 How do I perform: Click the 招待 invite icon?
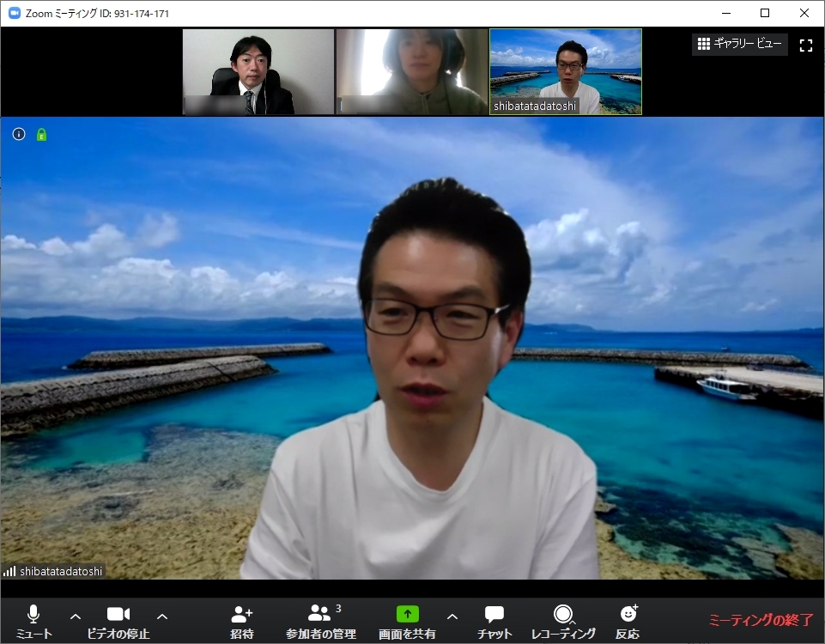coord(241,615)
